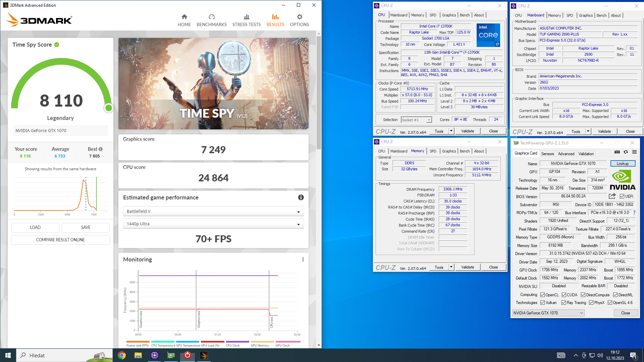Click the Intel Core i7 logo in CPU-Z
This screenshot has height=362, width=644.
[488, 35]
